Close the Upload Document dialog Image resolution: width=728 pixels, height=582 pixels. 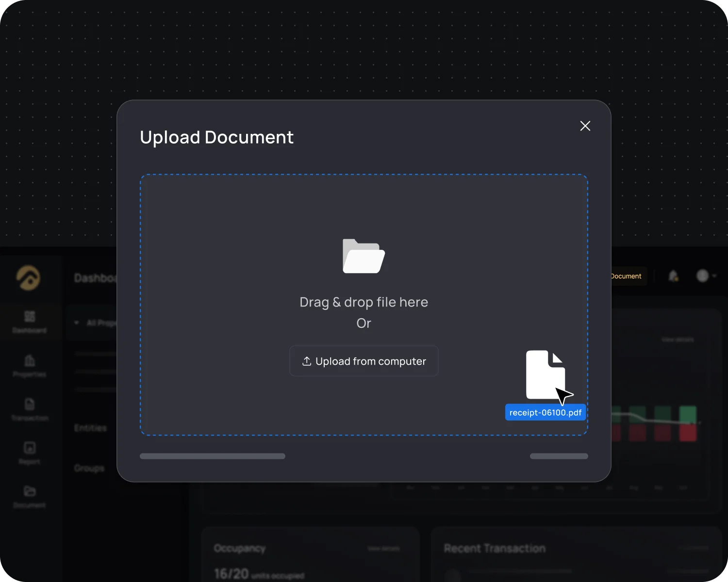point(585,126)
